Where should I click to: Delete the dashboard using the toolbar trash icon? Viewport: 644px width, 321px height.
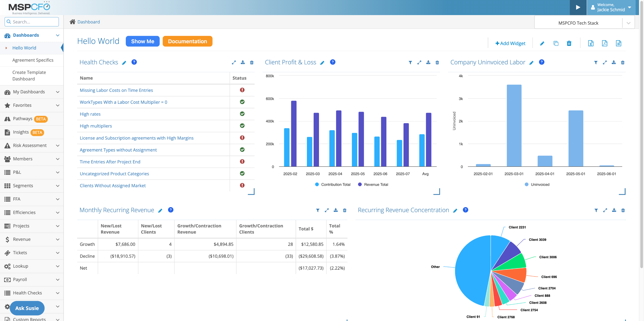(569, 43)
